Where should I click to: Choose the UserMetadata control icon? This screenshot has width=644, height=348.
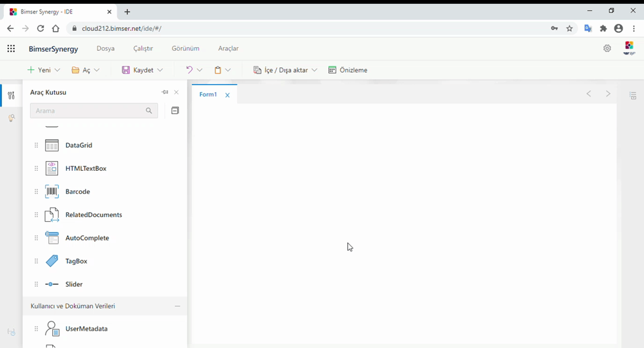point(52,329)
